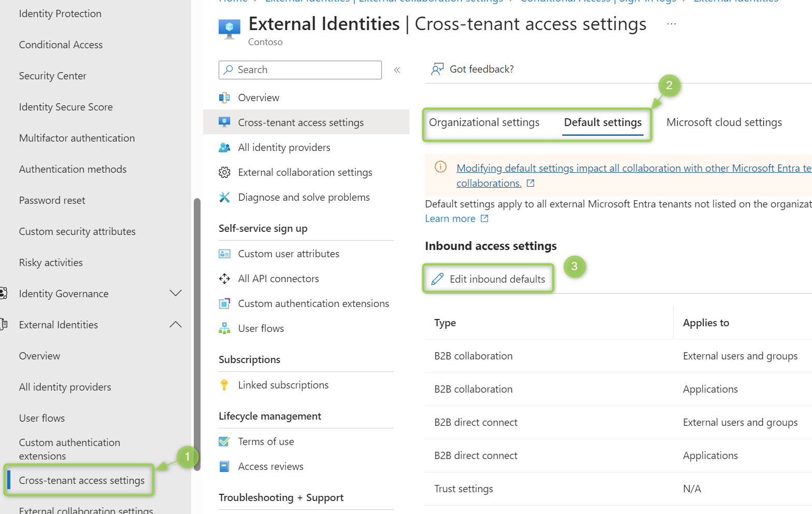Collapse the blade menu with double chevron
Image resolution: width=812 pixels, height=514 pixels.
click(397, 70)
